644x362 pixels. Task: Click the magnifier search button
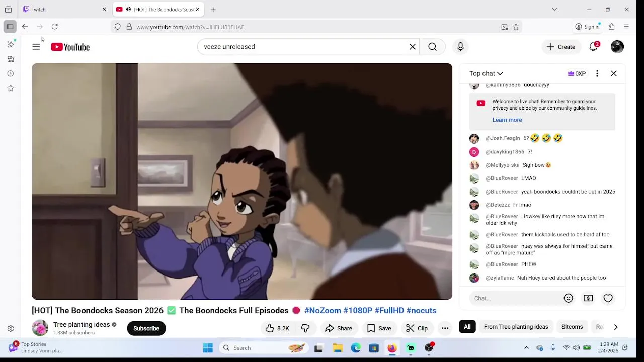coord(432,47)
